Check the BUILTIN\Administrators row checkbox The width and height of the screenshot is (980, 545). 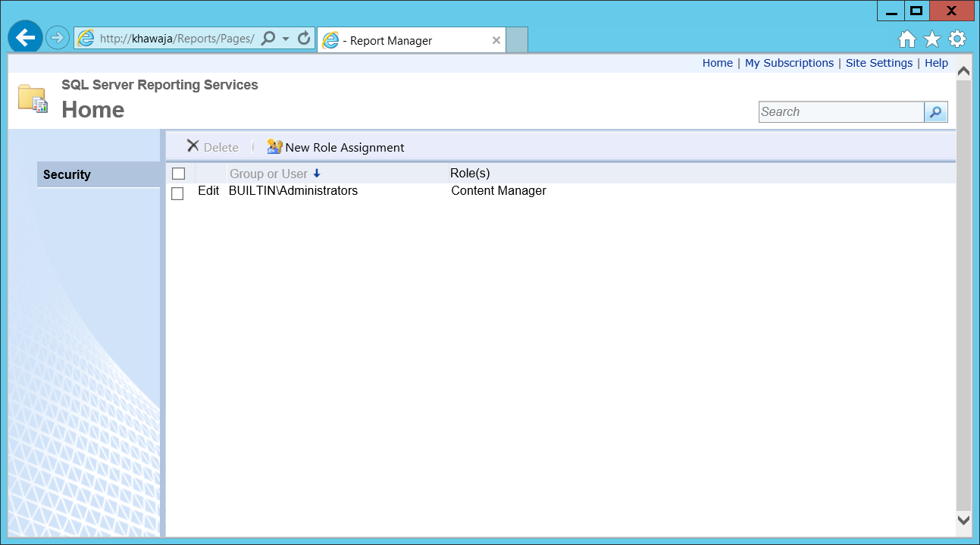[177, 193]
